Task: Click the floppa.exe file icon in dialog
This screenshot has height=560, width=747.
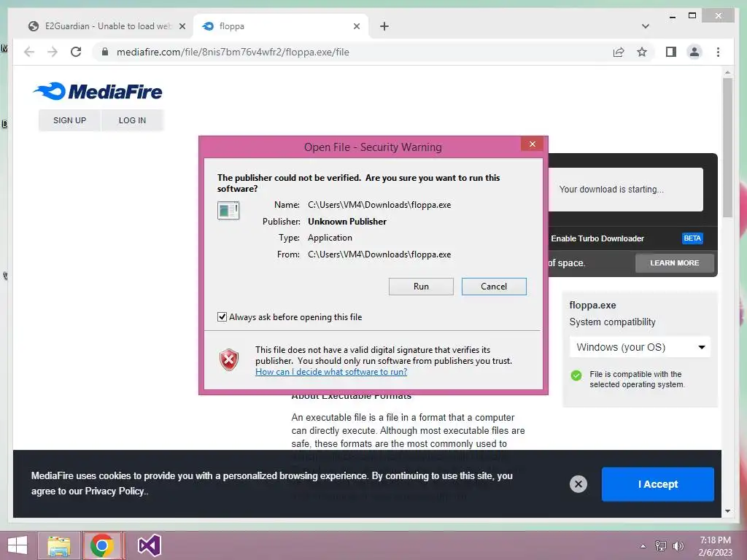Action: point(228,210)
